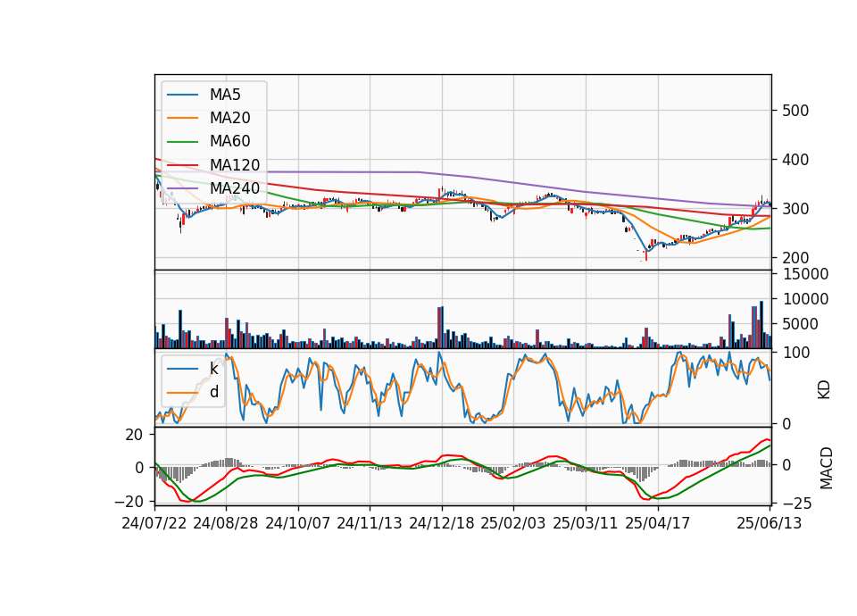Image resolution: width=857 pixels, height=616 pixels.
Task: Click the 24/07/22 date label
Action: [154, 523]
